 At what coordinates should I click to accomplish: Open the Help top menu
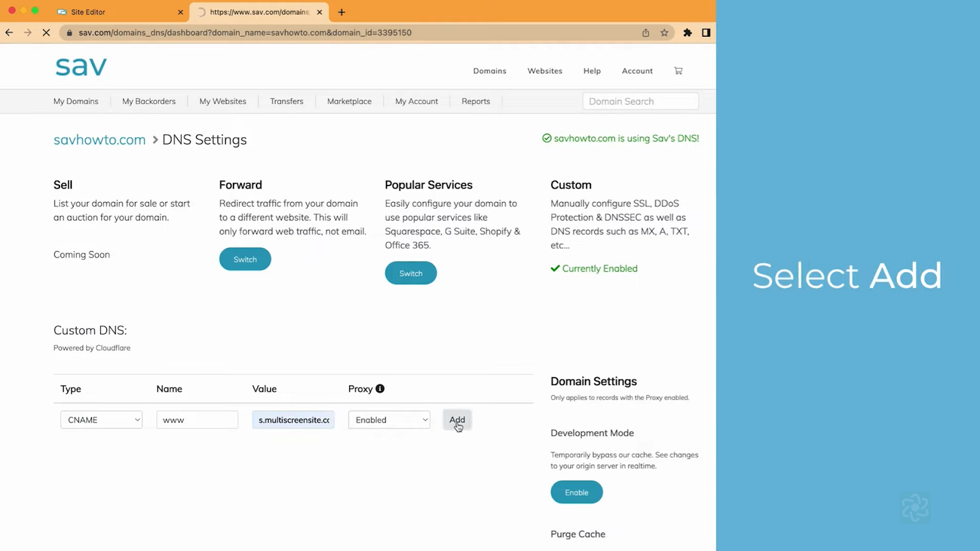(x=592, y=71)
